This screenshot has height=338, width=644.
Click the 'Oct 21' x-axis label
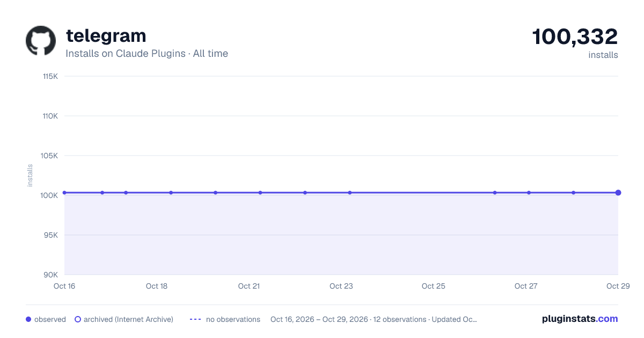tap(249, 286)
